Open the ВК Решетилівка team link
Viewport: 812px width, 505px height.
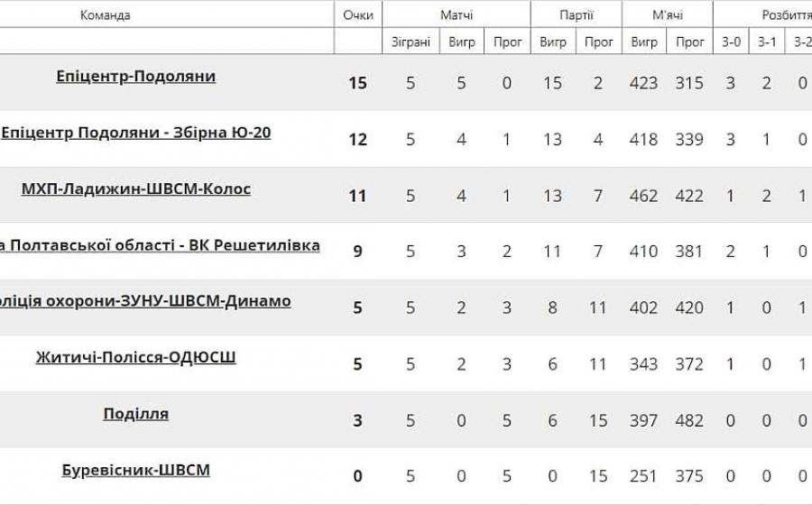tap(160, 245)
